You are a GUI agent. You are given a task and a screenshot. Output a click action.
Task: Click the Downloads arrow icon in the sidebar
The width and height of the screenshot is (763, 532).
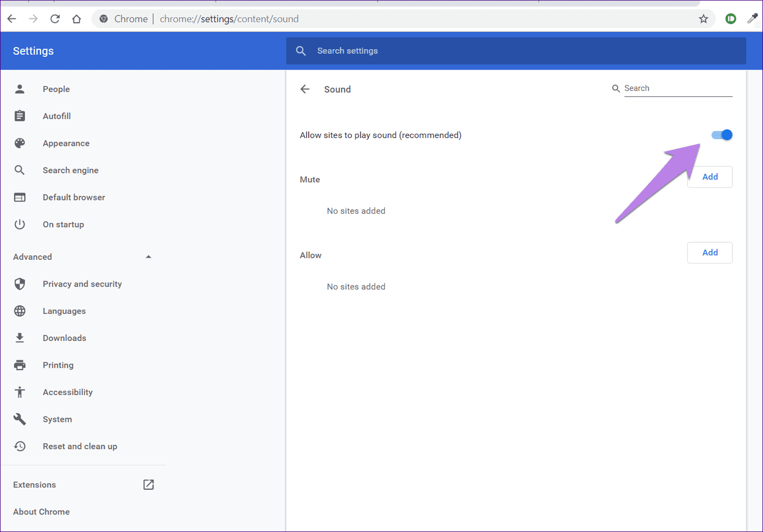pos(20,337)
